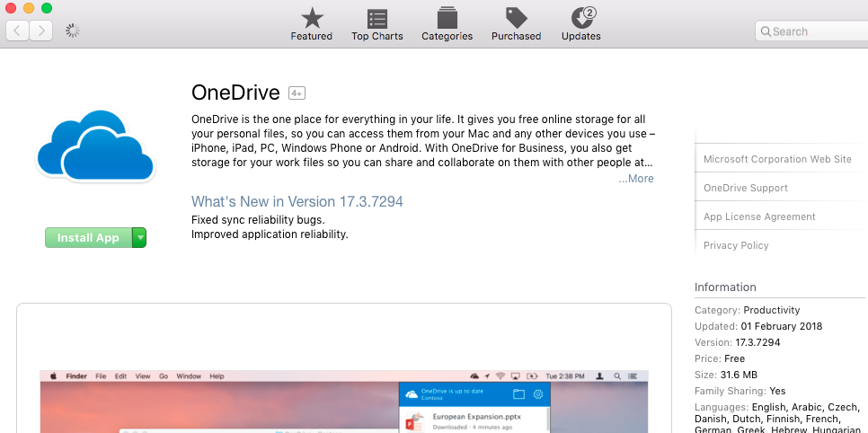Screen dimensions: 868x433
Task: Click the Wi-Fi icon in the preview menu bar
Action: click(x=500, y=376)
